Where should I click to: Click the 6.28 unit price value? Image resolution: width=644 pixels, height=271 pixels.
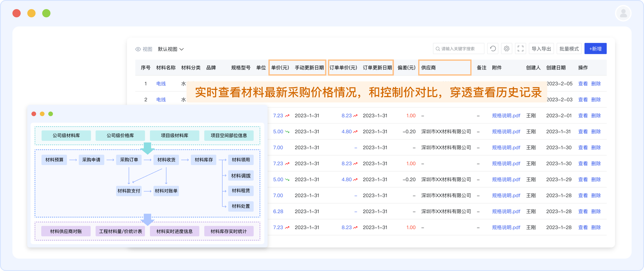278,212
